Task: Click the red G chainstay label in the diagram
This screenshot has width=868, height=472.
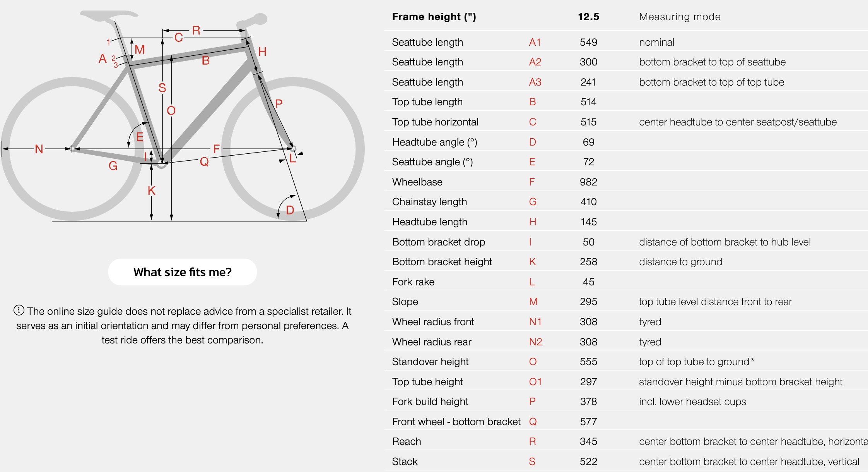Action: (x=113, y=166)
